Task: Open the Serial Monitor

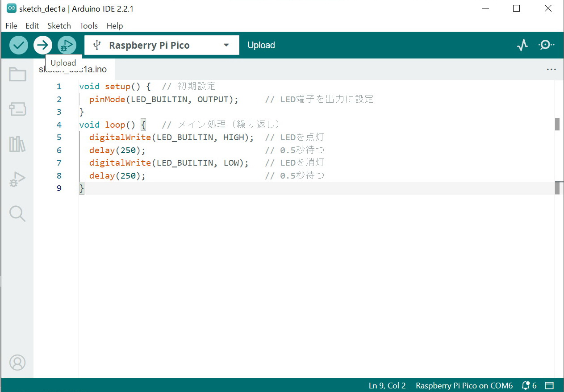Action: click(547, 45)
